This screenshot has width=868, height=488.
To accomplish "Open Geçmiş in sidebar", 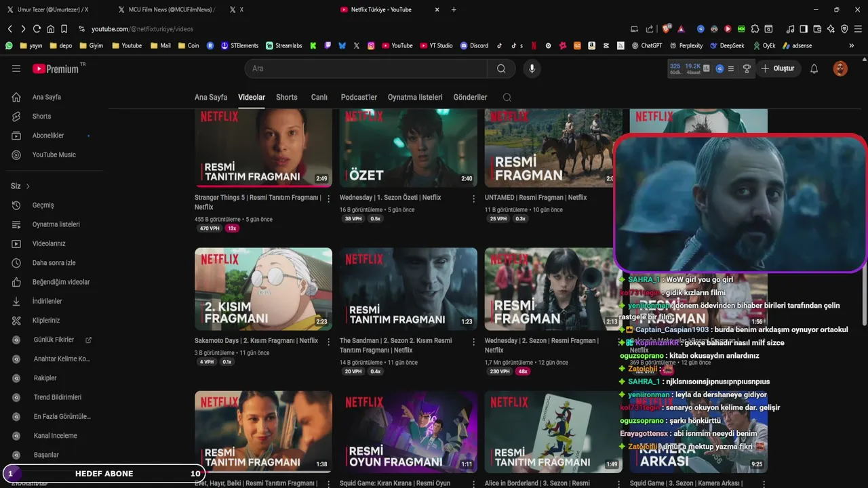I will [43, 205].
